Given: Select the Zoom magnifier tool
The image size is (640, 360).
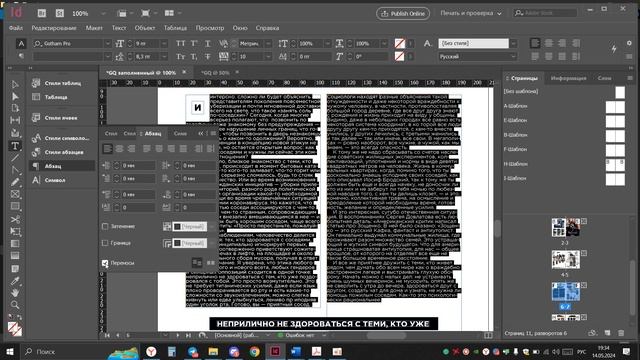Looking at the screenshot, I should (15, 305).
